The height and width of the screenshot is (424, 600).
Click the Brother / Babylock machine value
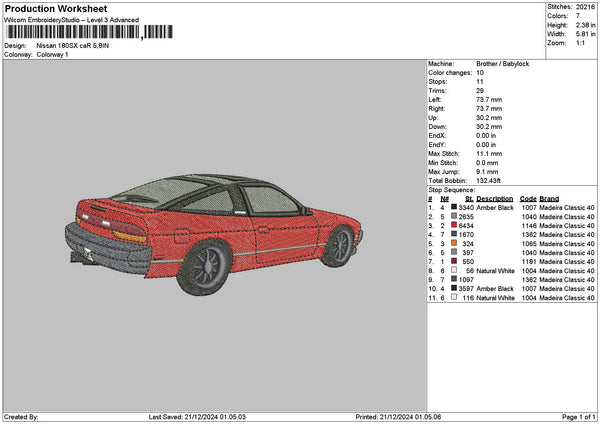pos(504,63)
